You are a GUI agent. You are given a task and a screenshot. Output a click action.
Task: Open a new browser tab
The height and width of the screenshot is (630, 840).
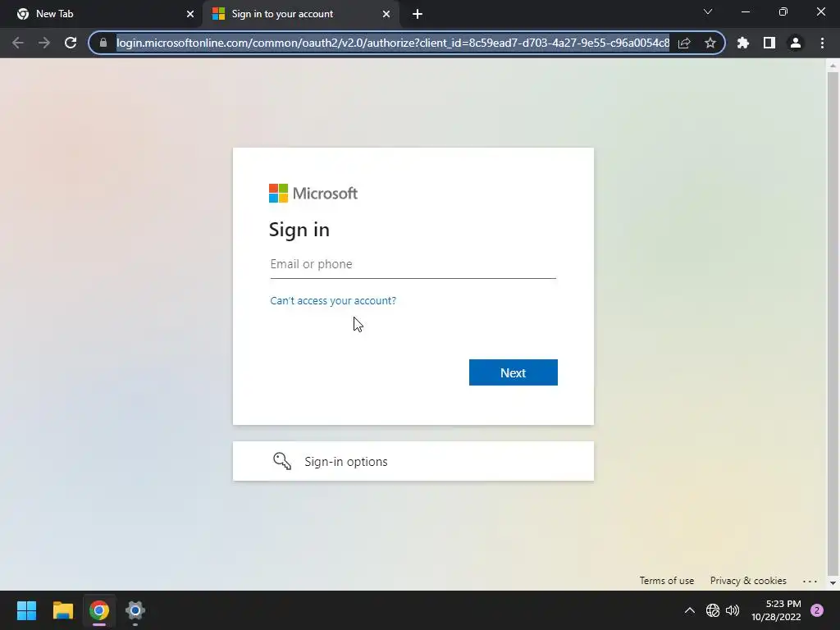(418, 14)
